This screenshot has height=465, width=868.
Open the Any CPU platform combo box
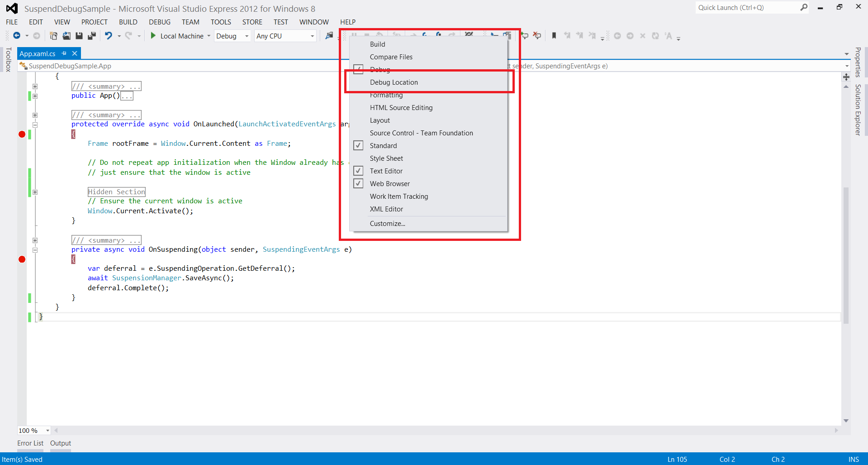click(x=285, y=36)
